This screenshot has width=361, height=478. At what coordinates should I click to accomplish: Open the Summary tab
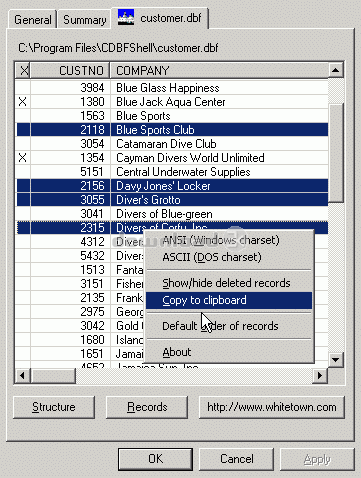(x=84, y=19)
